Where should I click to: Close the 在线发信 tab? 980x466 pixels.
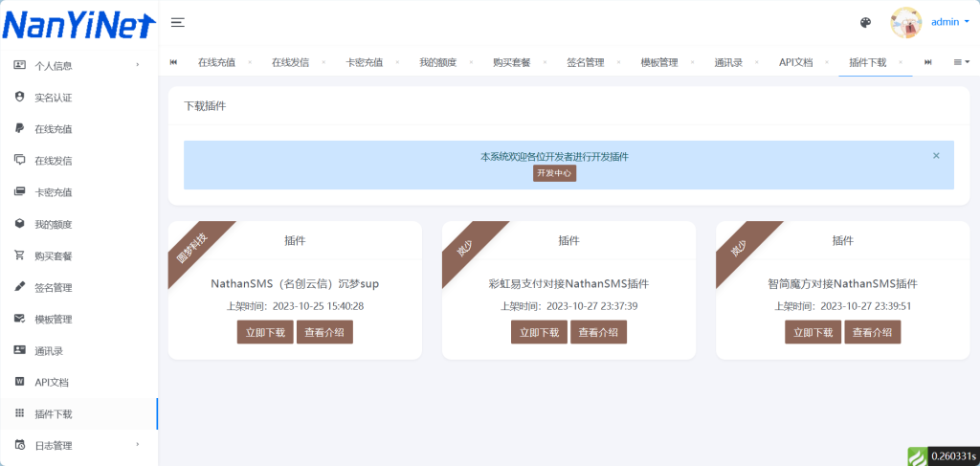tap(323, 62)
